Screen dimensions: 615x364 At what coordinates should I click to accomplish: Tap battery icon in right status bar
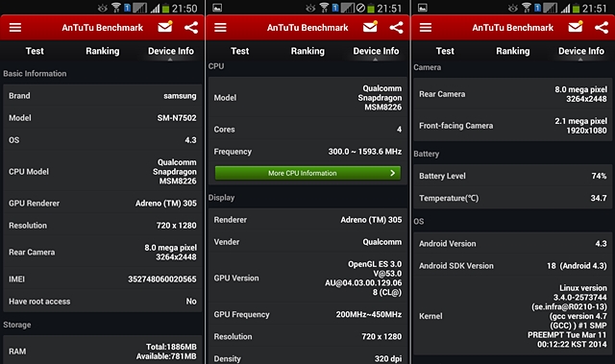tap(577, 9)
